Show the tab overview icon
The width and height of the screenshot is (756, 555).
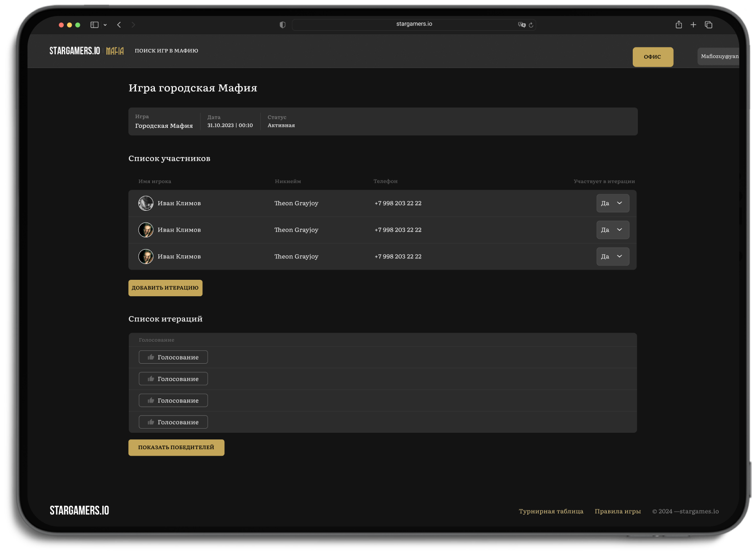click(708, 25)
